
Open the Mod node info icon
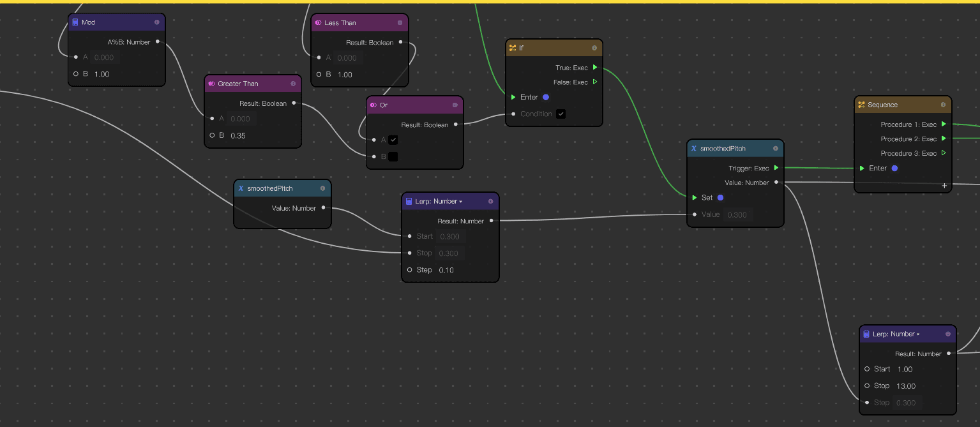(x=157, y=22)
